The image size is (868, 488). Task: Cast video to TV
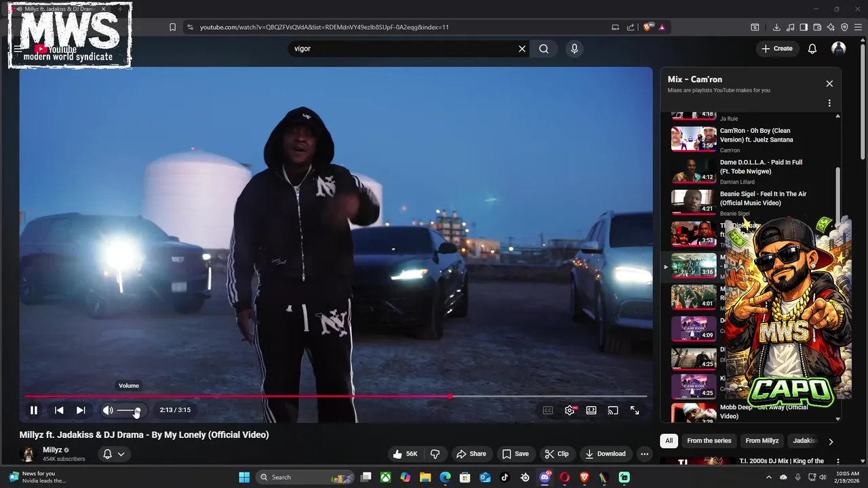613,410
